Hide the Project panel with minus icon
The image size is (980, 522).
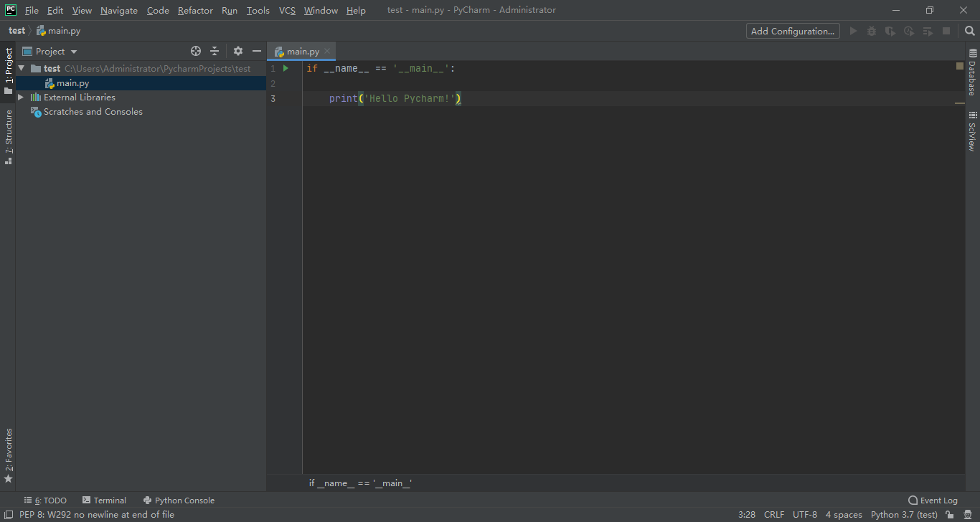[257, 51]
